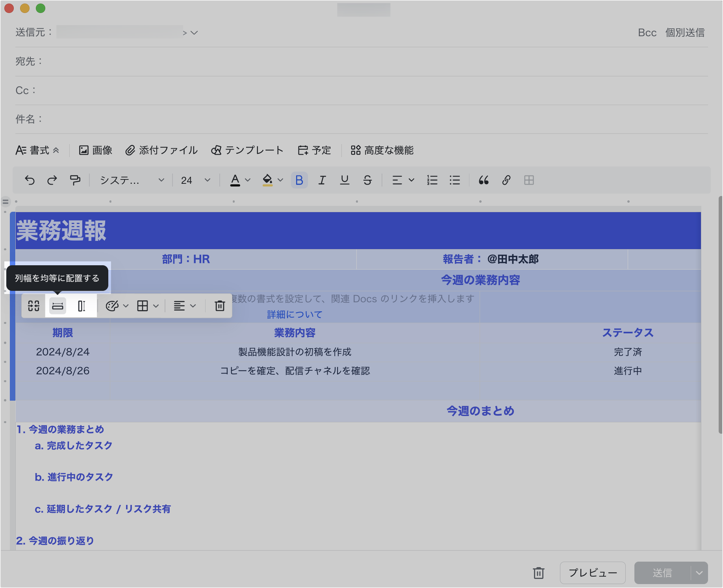Insert a hyperlink with the link icon
The height and width of the screenshot is (588, 723).
coord(506,180)
